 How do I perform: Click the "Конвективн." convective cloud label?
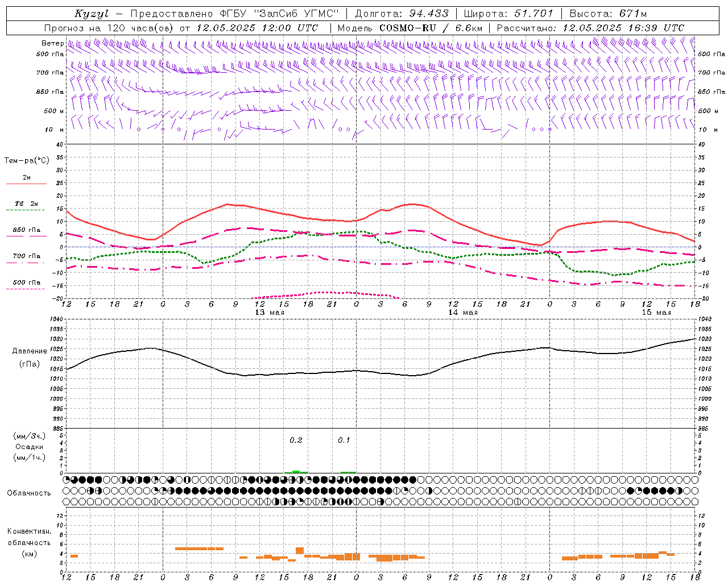coord(30,531)
